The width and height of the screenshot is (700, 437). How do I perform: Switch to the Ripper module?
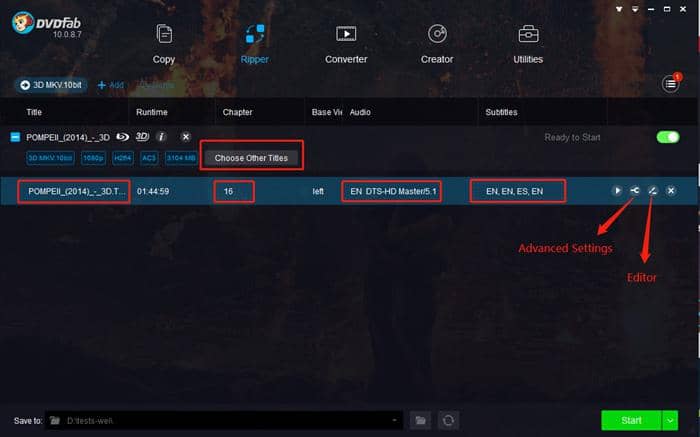(x=254, y=44)
